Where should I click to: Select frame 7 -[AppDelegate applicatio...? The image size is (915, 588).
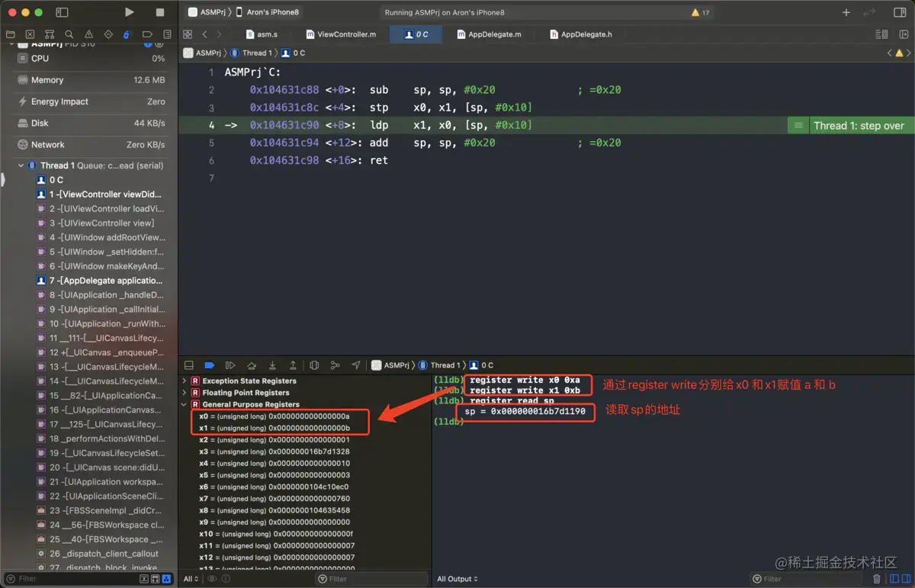101,281
